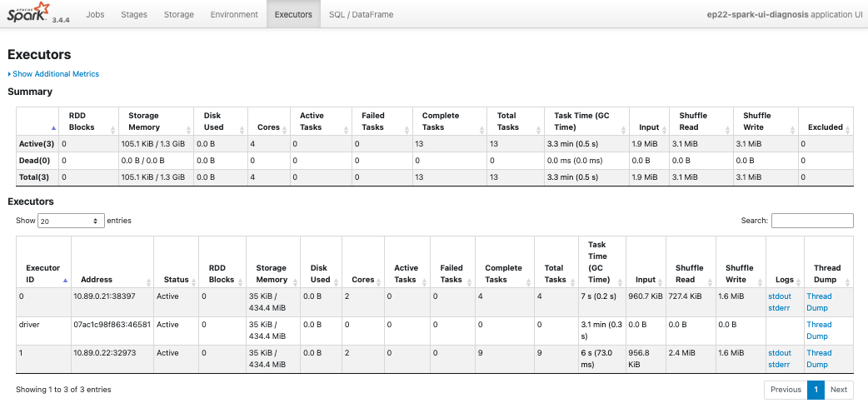Viewport: 868px width, 408px height.
Task: Focus the Search input field
Action: 812,221
